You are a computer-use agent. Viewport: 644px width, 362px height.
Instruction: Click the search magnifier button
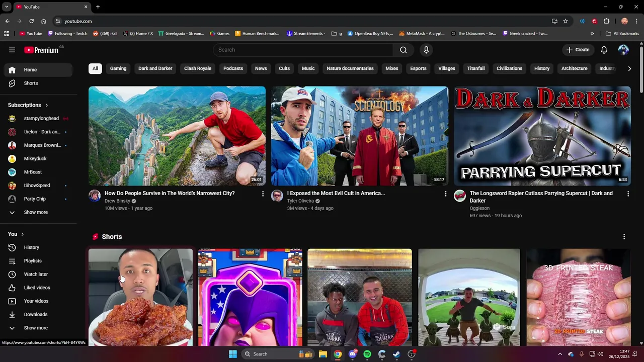pos(404,50)
